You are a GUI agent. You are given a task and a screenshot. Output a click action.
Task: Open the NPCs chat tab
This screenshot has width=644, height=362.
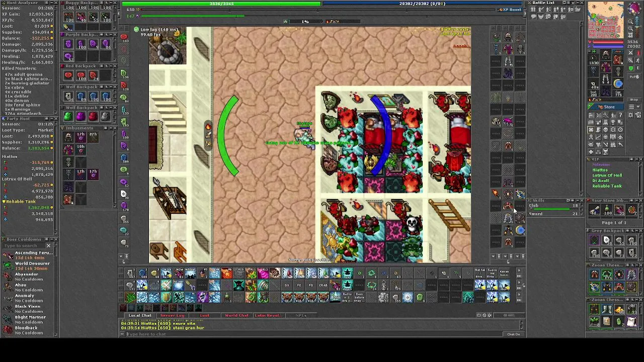click(301, 316)
